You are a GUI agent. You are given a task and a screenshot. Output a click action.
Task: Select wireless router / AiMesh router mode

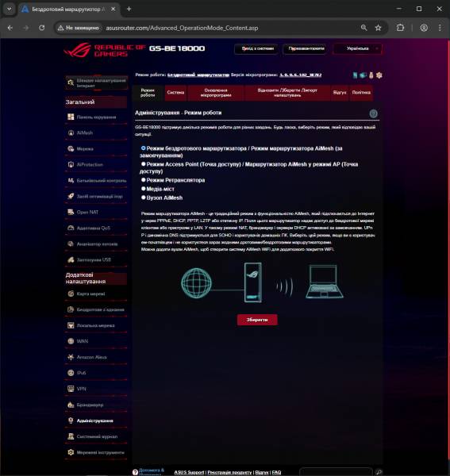(144, 148)
